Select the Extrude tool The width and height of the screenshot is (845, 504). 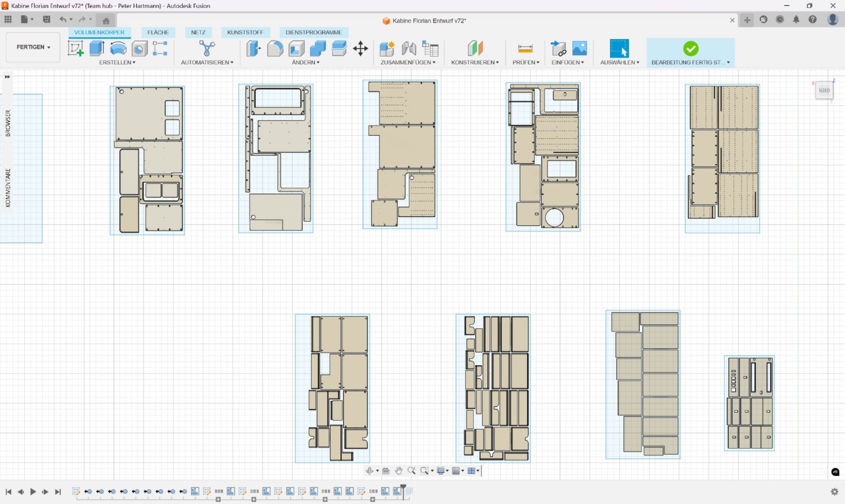[97, 49]
